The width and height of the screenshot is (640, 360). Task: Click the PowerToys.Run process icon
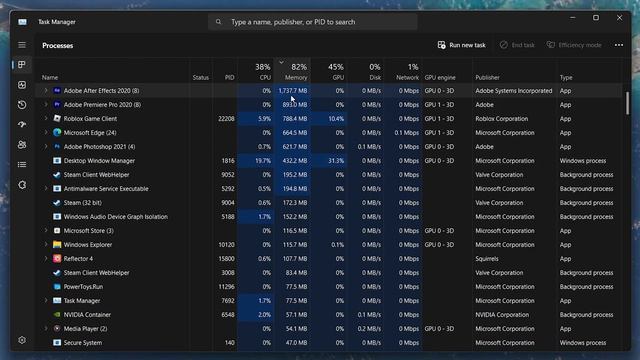57,287
